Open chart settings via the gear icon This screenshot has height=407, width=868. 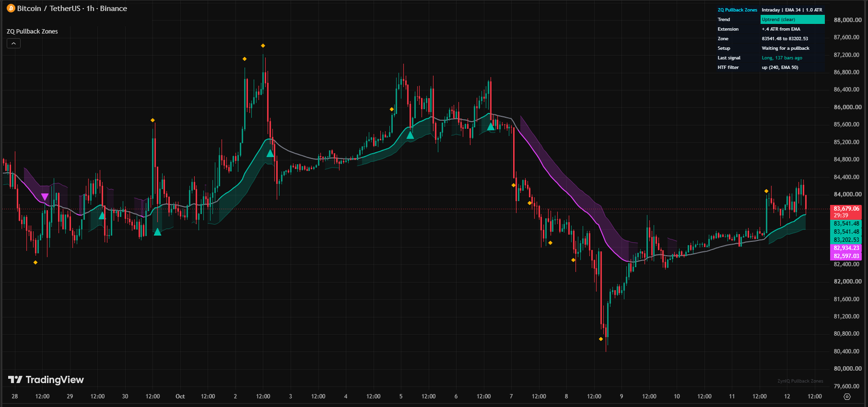[x=847, y=397]
